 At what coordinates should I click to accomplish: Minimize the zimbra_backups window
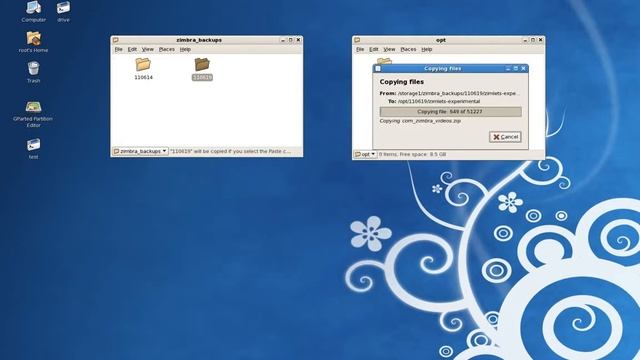tap(283, 40)
